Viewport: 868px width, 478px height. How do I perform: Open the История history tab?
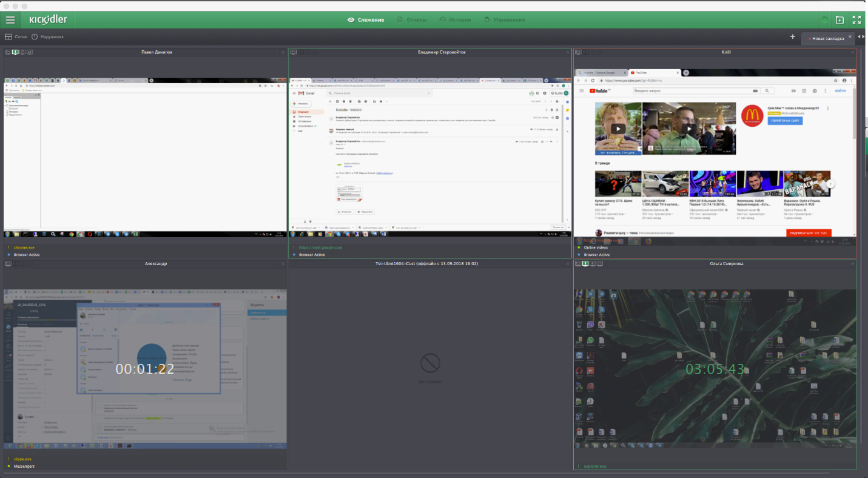coord(455,20)
